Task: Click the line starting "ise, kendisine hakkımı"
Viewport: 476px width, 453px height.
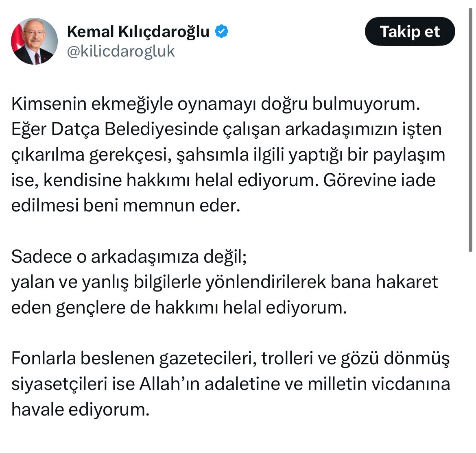Action: click(x=223, y=180)
